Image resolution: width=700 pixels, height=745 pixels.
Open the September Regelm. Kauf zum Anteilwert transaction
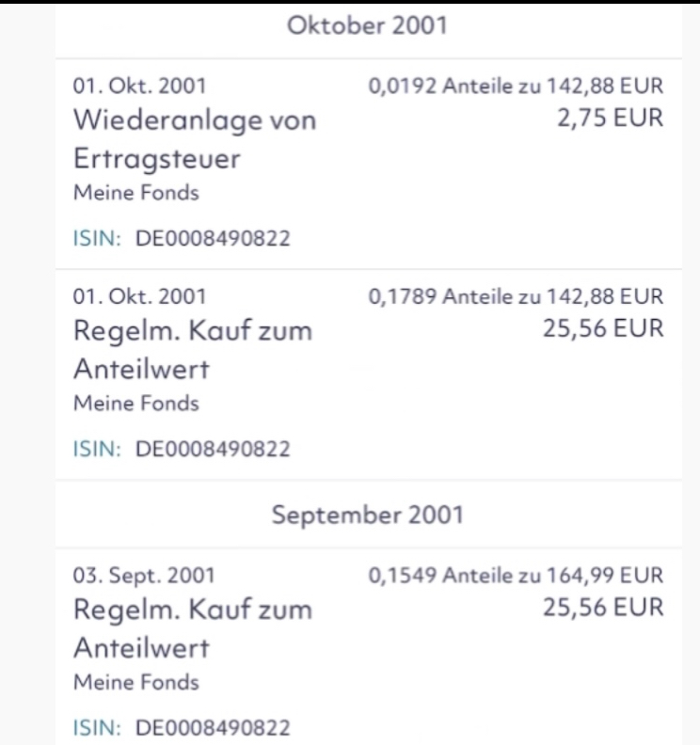[192, 628]
